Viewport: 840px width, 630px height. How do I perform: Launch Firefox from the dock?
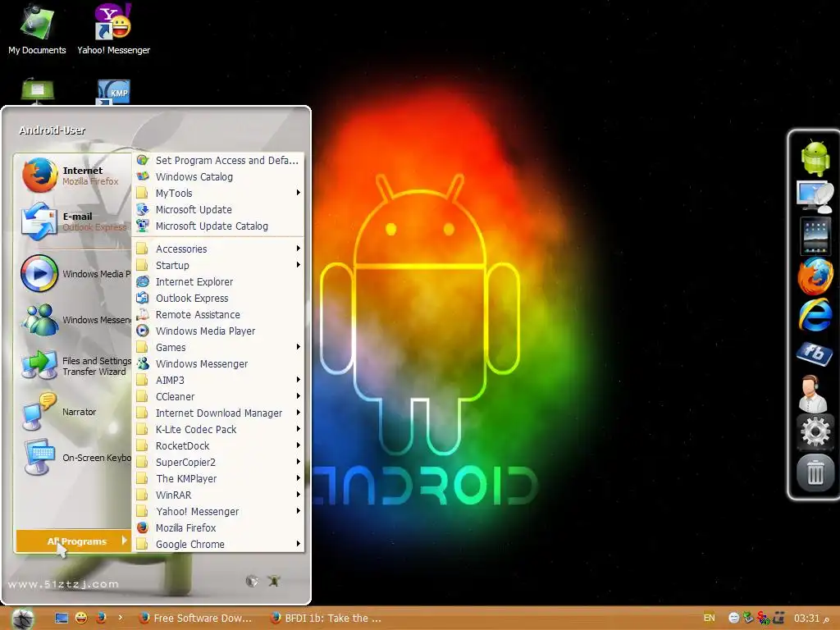[x=815, y=276]
